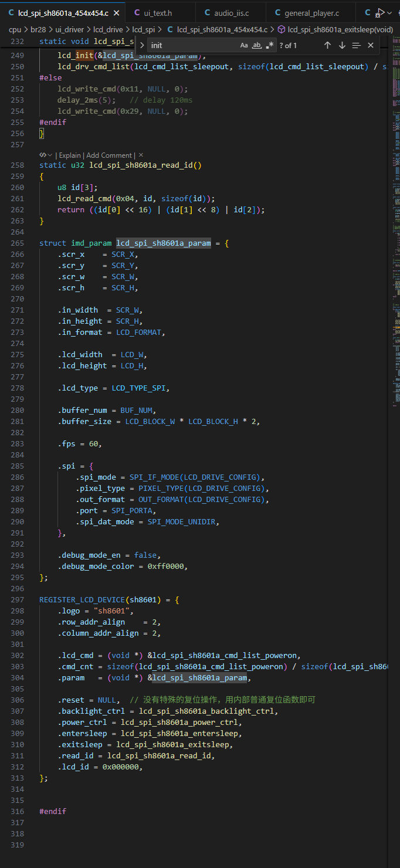Open the run options dropdown arrow
The width and height of the screenshot is (400, 868).
(x=389, y=13)
